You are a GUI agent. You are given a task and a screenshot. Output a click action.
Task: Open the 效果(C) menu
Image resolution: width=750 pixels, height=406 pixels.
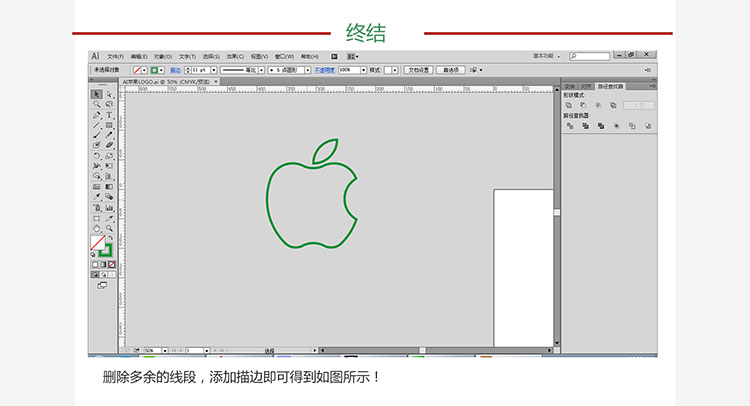pos(235,56)
